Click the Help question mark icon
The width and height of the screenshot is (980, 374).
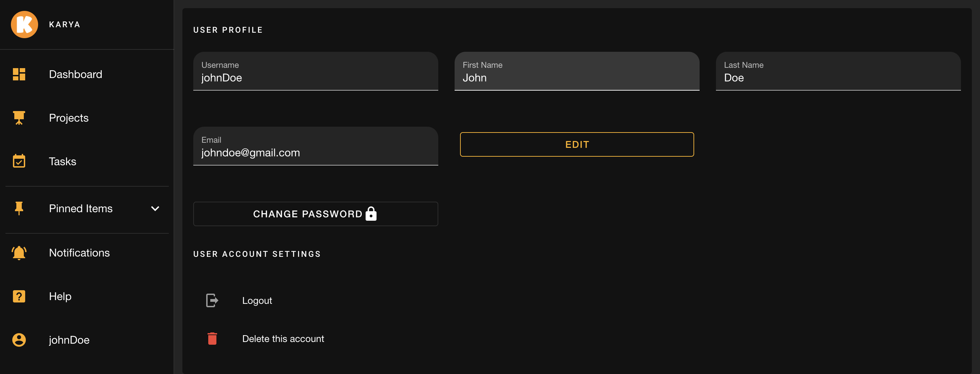[19, 296]
